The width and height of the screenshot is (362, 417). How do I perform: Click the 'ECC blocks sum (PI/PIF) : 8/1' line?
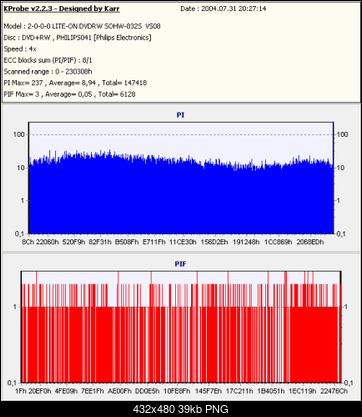click(x=48, y=60)
